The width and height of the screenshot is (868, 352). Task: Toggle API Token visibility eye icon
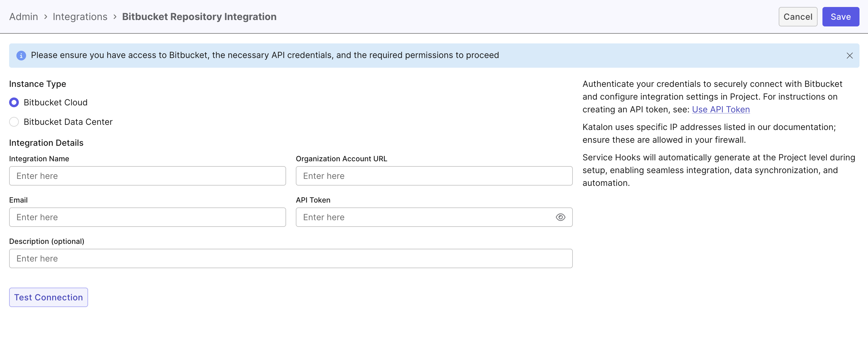pyautogui.click(x=560, y=217)
